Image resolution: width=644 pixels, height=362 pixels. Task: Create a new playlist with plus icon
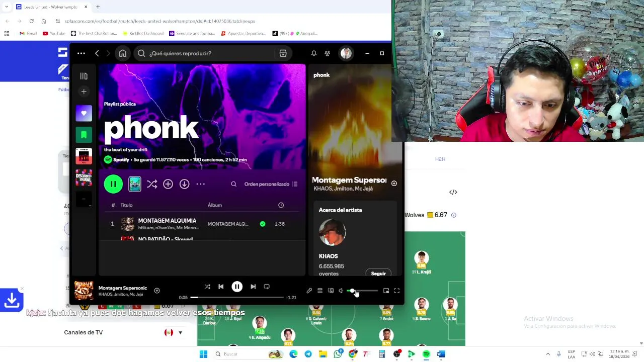click(84, 92)
